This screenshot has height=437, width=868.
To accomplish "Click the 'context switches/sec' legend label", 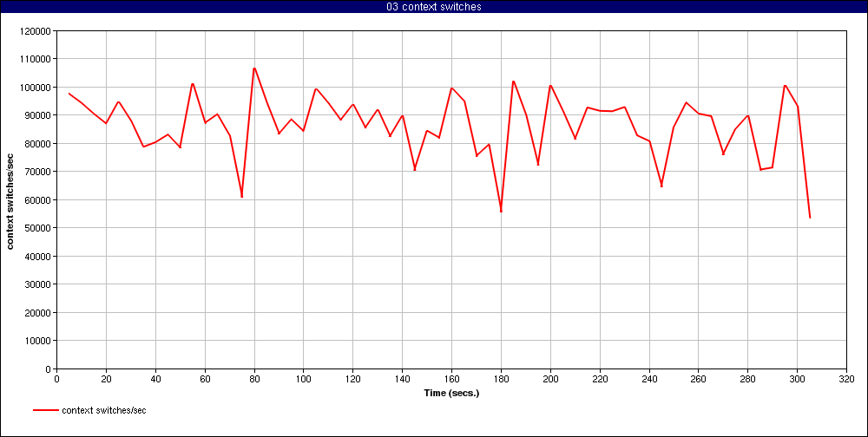I will [x=104, y=410].
